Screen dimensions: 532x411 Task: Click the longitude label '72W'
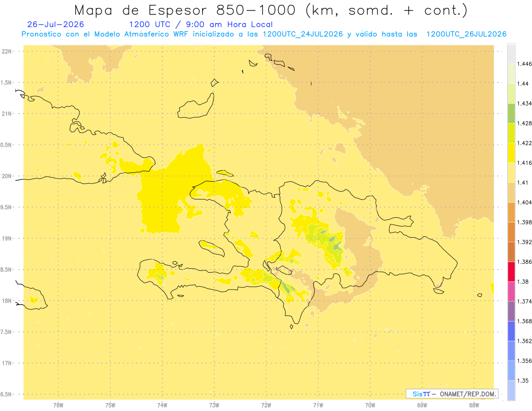click(x=266, y=405)
